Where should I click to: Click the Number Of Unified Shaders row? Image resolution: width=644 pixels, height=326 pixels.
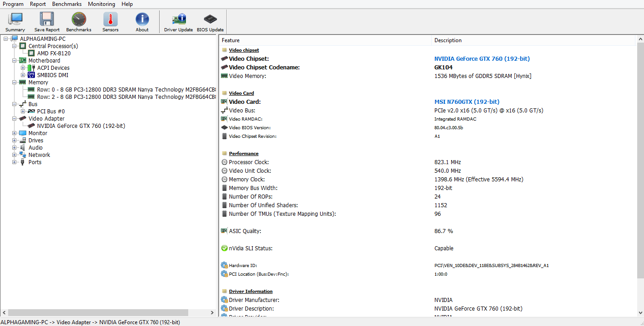[427, 205]
